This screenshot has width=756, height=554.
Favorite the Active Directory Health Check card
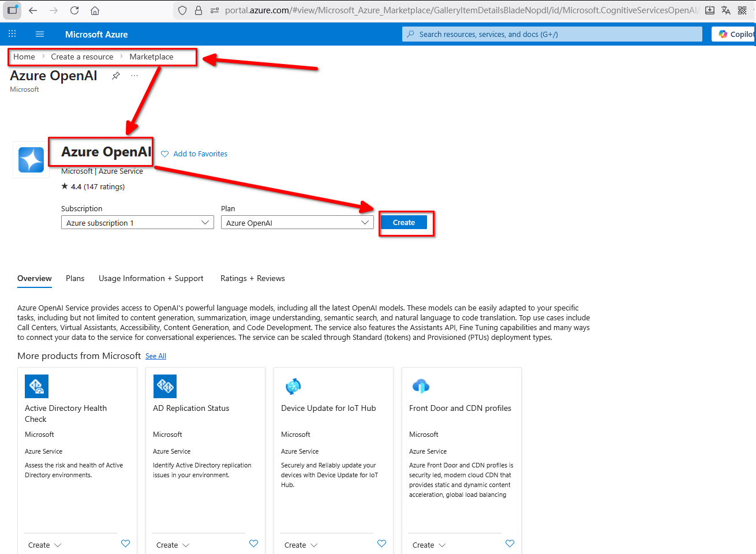click(x=125, y=544)
